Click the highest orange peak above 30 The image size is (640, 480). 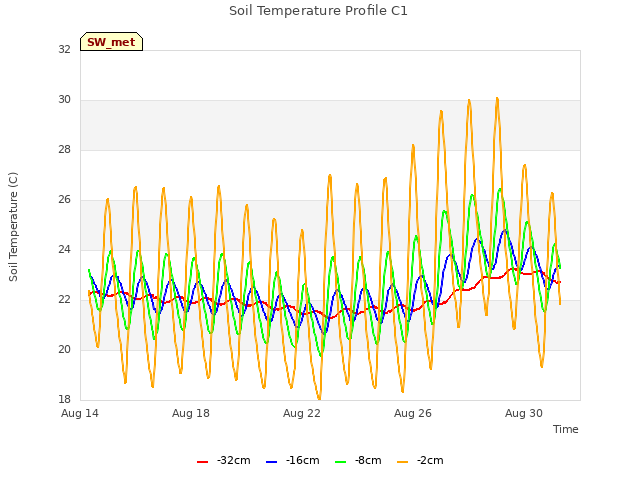[x=497, y=98]
